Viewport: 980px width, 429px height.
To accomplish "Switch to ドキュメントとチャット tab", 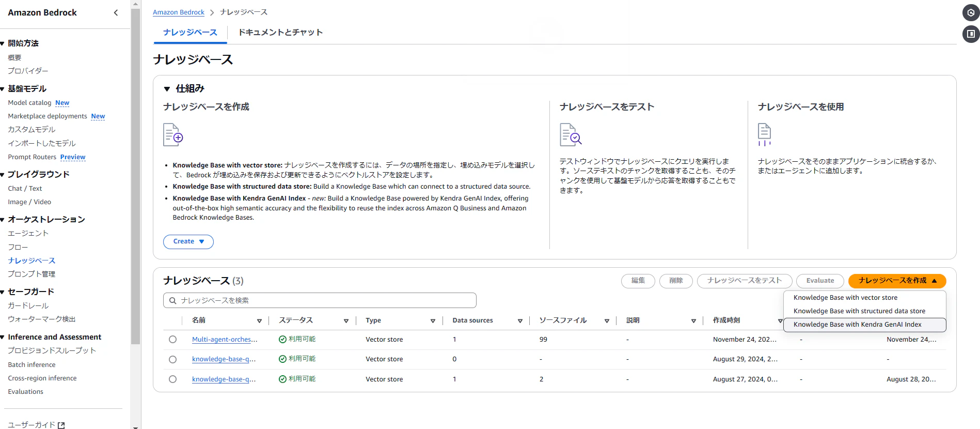I will pyautogui.click(x=280, y=32).
